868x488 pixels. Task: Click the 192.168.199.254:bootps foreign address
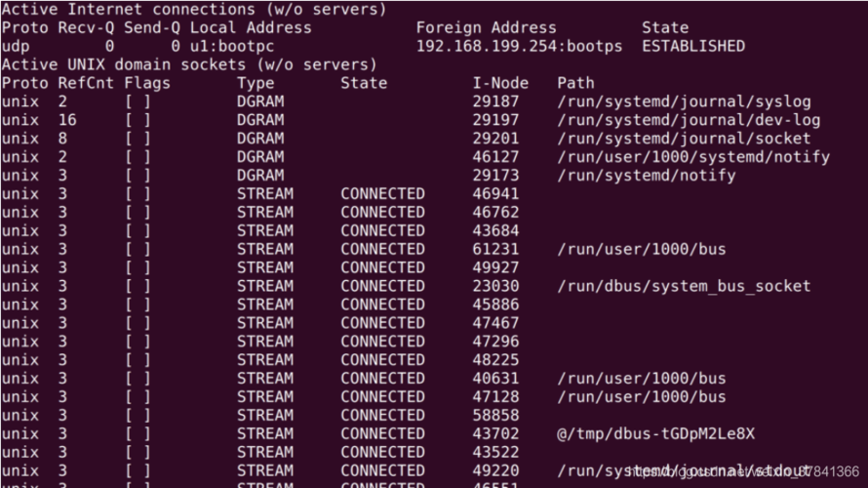519,47
